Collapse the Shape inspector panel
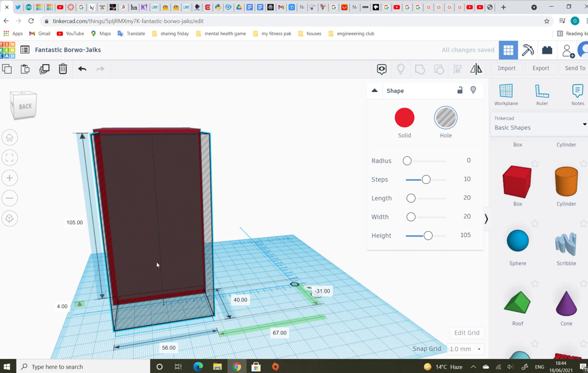The height and width of the screenshot is (373, 588). click(x=374, y=91)
